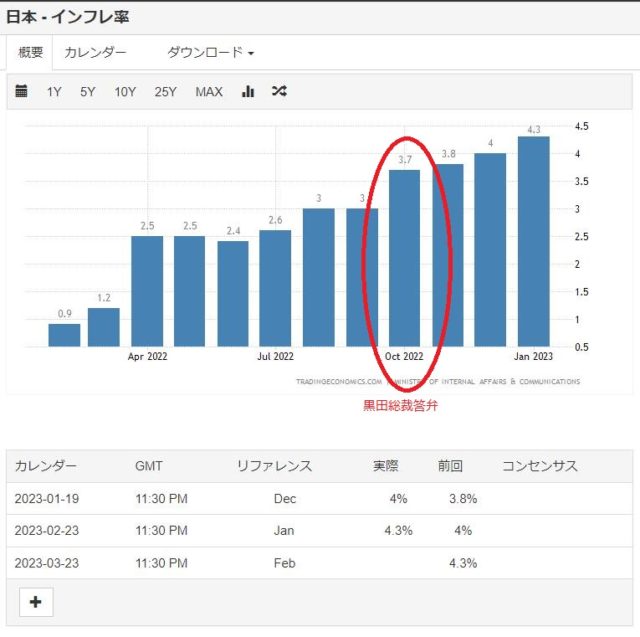The width and height of the screenshot is (640, 637).
Task: Set chart range to 10Y
Action: pyautogui.click(x=125, y=92)
